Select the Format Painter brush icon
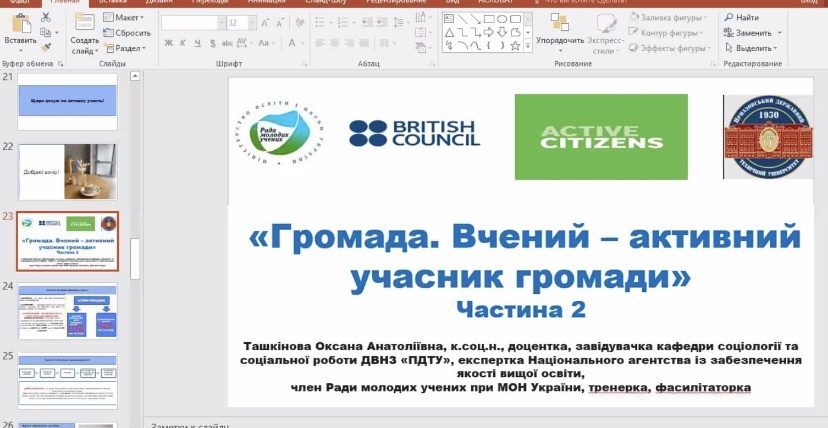 47,46
